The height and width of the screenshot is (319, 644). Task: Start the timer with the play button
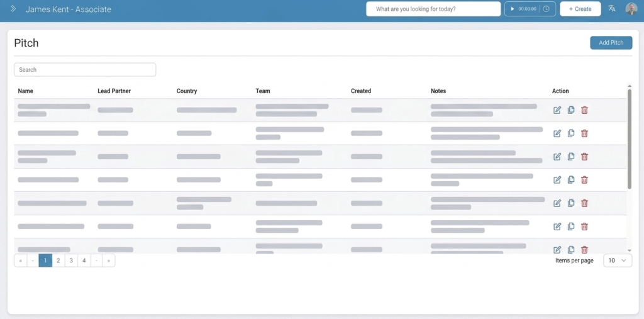513,9
